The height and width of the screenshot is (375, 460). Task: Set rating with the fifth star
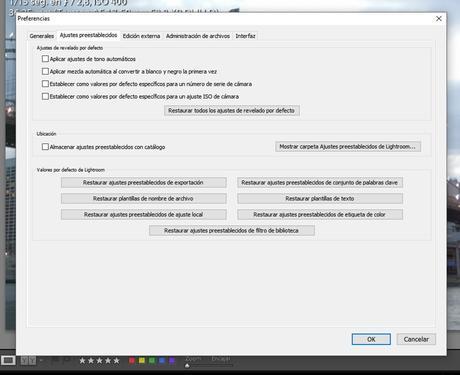pyautogui.click(x=116, y=360)
